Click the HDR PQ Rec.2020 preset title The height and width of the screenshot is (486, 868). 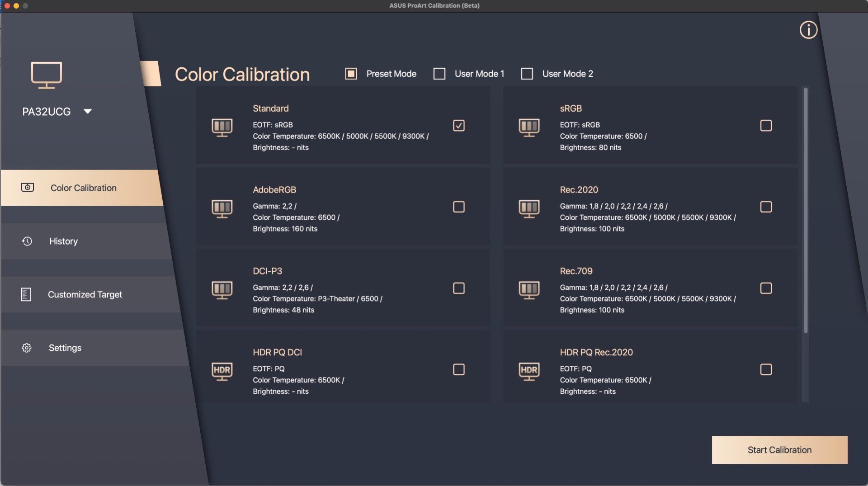(596, 353)
